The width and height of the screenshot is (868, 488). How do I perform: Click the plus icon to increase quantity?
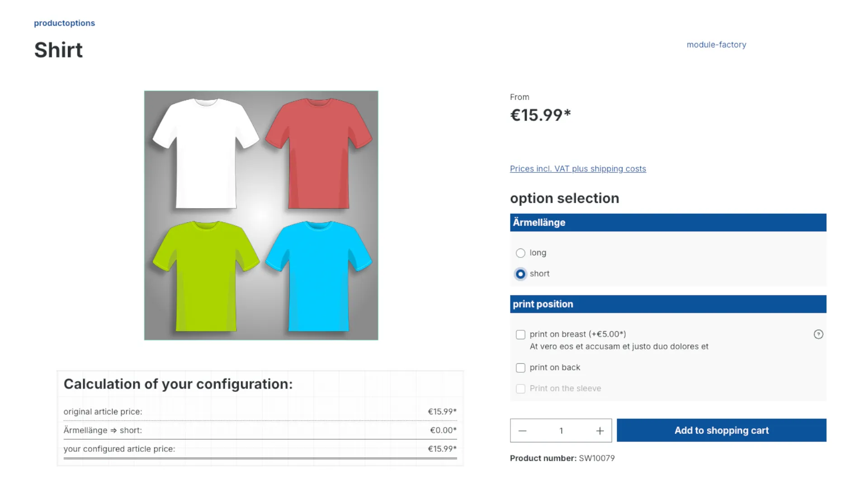click(x=599, y=431)
